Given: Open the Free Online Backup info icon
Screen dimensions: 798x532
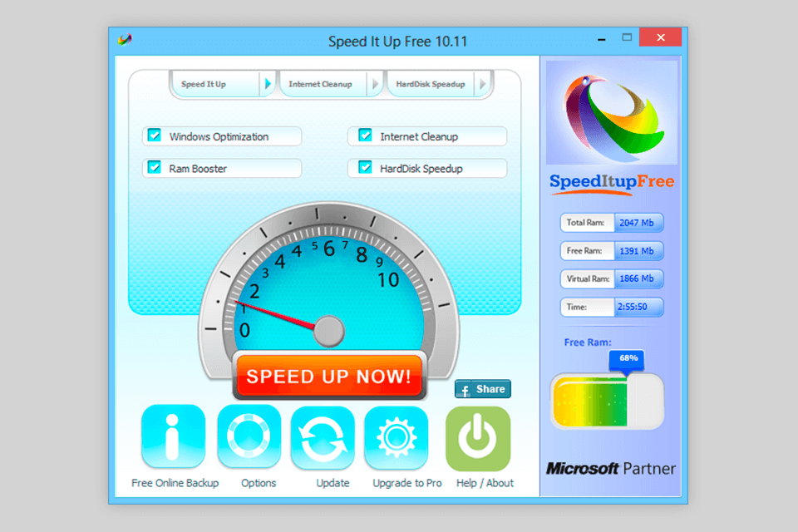Looking at the screenshot, I should click(x=174, y=436).
